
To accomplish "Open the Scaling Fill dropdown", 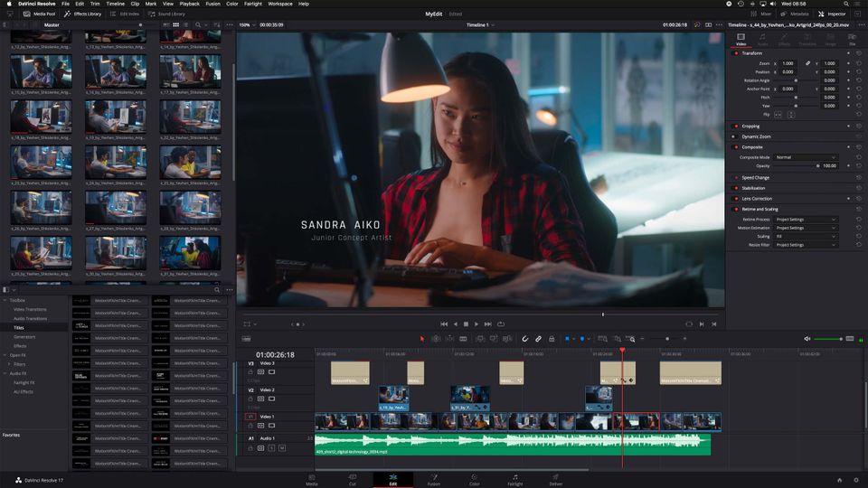I will (806, 236).
